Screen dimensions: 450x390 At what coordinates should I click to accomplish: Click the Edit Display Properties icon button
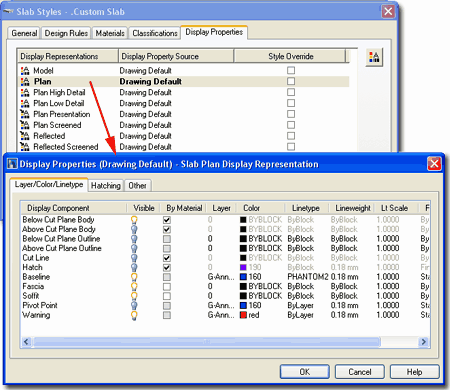(x=374, y=57)
